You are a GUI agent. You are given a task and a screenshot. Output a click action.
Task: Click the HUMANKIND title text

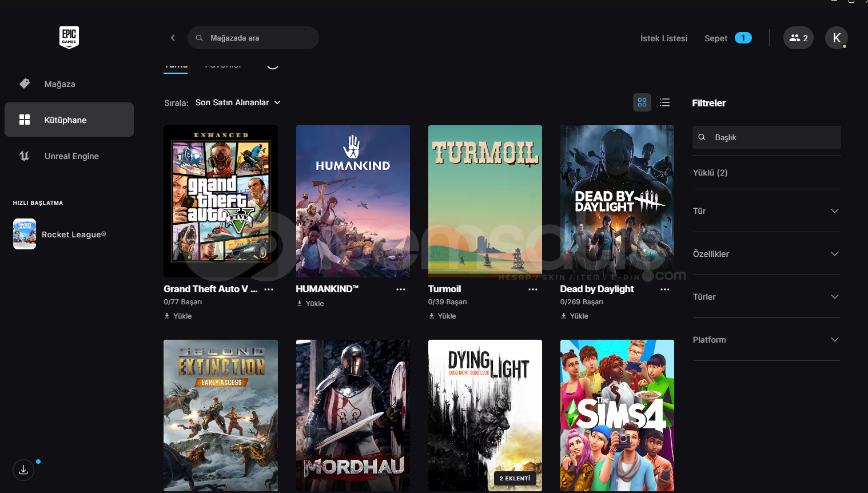(x=327, y=289)
